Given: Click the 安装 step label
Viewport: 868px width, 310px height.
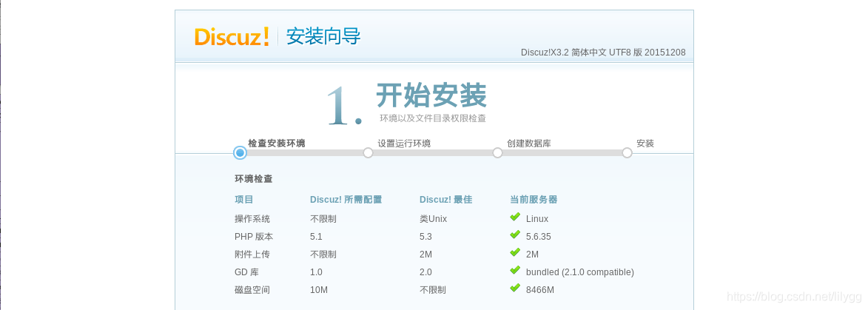Looking at the screenshot, I should click(x=645, y=144).
